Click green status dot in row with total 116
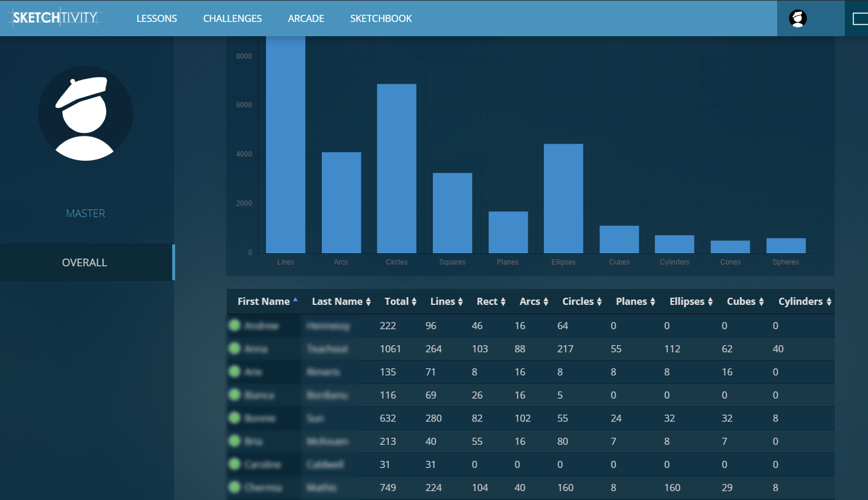This screenshot has width=868, height=500. point(235,394)
